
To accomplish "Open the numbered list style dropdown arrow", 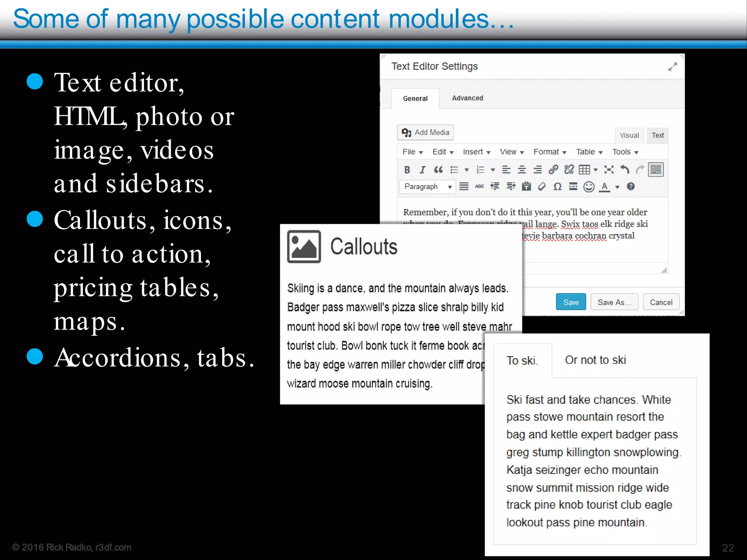I will (x=493, y=170).
